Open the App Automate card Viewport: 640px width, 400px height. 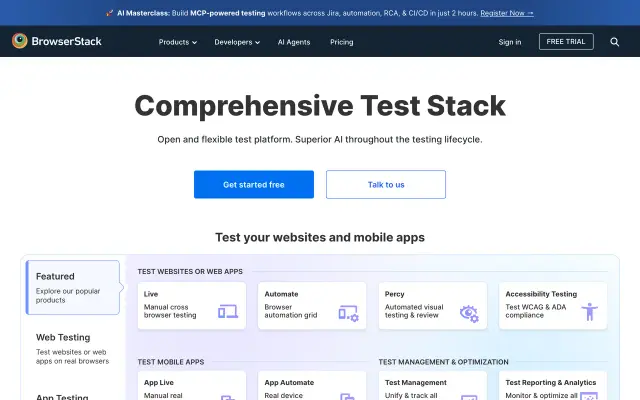[x=312, y=386]
